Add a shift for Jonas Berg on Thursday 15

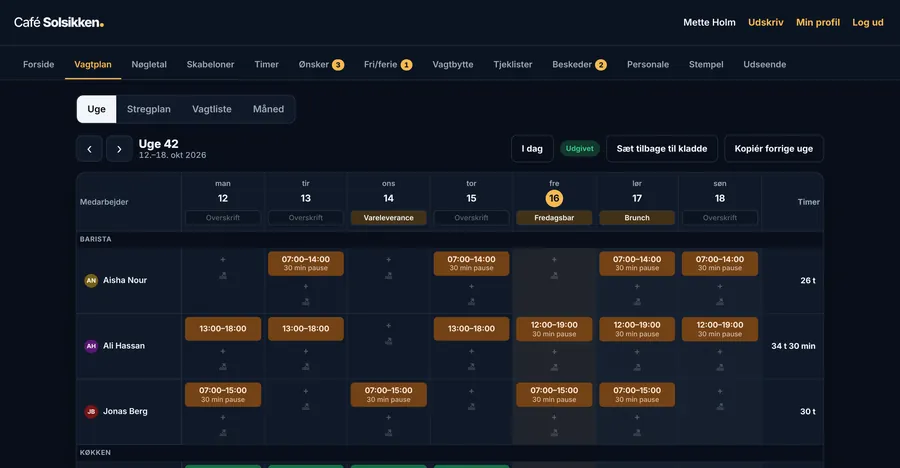(x=471, y=391)
